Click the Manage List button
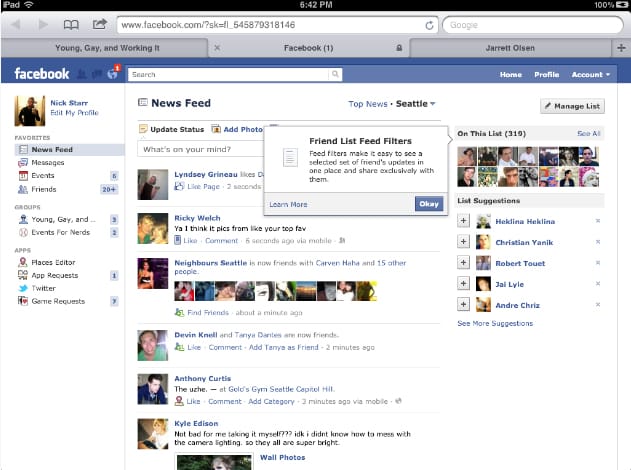The image size is (631, 470). [572, 106]
